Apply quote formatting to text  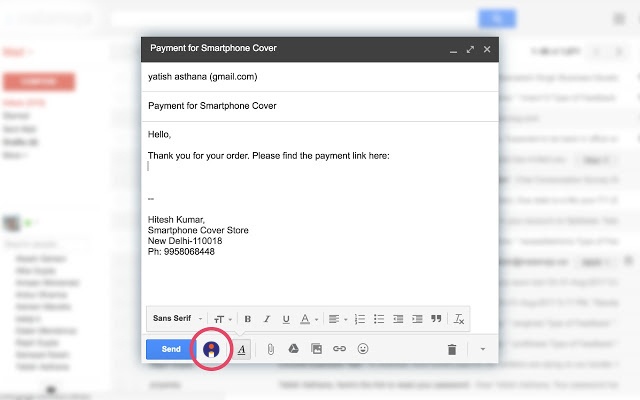click(x=436, y=319)
